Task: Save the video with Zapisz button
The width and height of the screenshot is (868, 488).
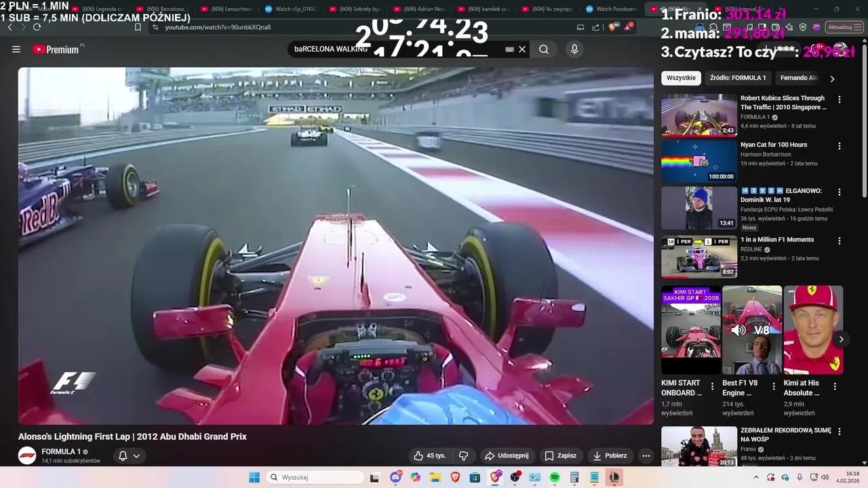Action: click(x=561, y=455)
